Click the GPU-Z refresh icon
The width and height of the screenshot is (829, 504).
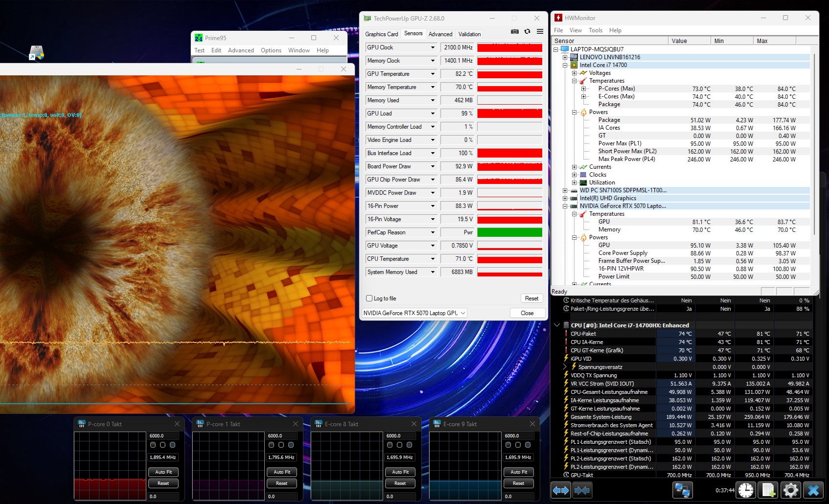[x=527, y=31]
